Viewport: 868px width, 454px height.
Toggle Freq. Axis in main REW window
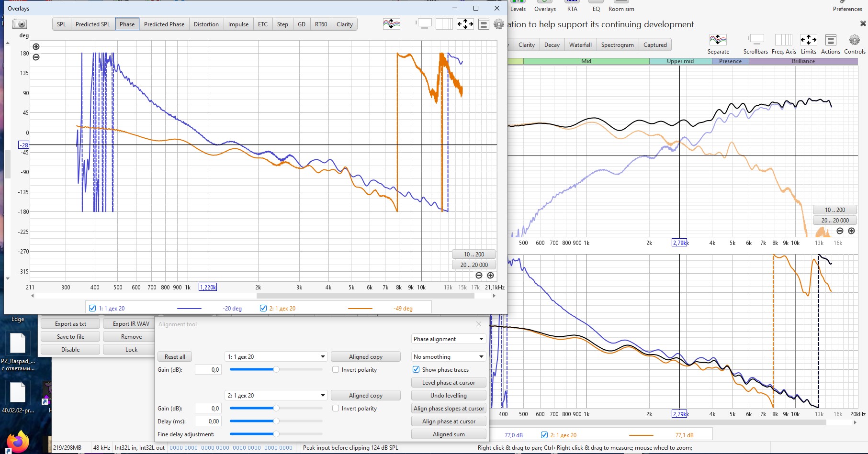[784, 44]
